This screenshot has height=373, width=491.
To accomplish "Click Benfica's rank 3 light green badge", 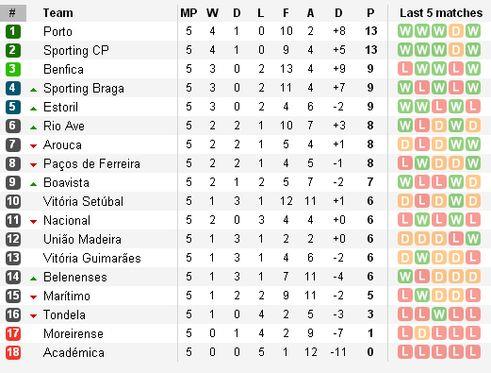I will (x=13, y=69).
